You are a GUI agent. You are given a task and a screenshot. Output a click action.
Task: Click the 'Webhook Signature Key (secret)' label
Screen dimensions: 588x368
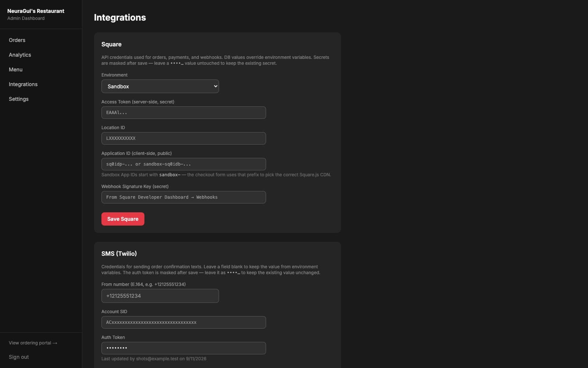pos(135,187)
